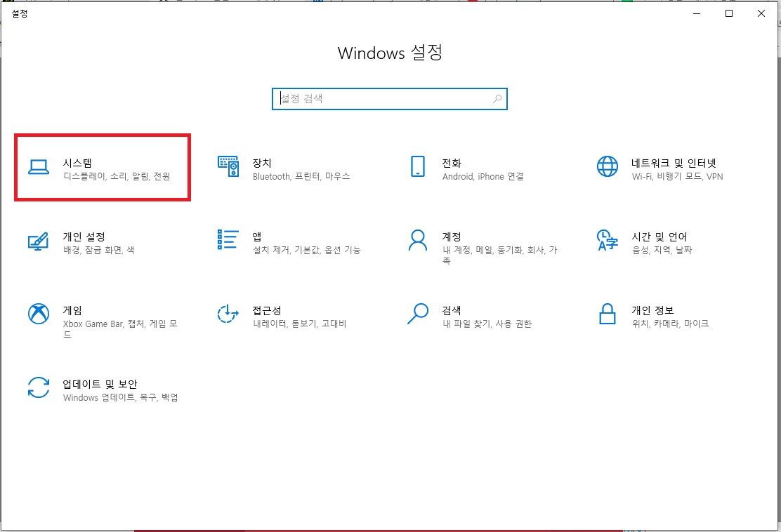781x532 pixels.
Task: Click the 개인 설정 paintbrush icon
Action: pyautogui.click(x=38, y=241)
